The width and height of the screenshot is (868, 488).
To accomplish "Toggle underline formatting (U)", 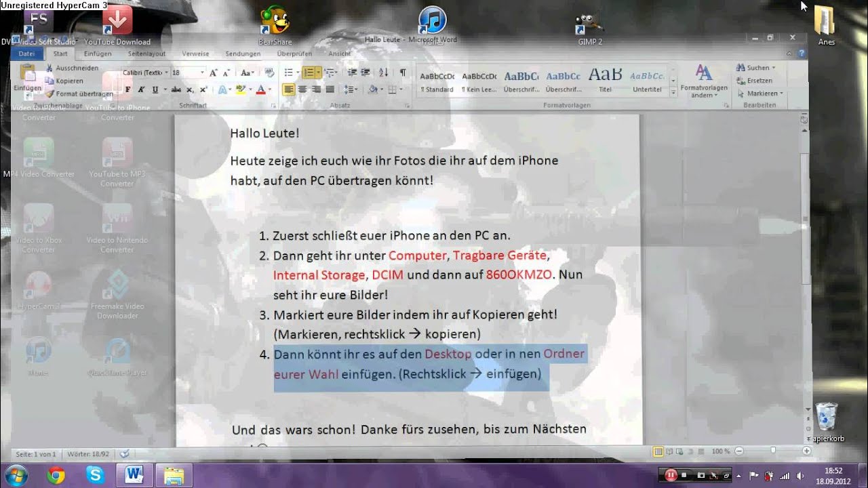I will tap(155, 89).
